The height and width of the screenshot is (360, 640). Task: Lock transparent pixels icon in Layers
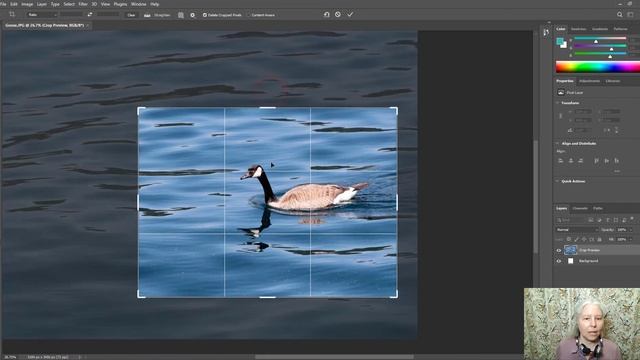pyautogui.click(x=569, y=239)
